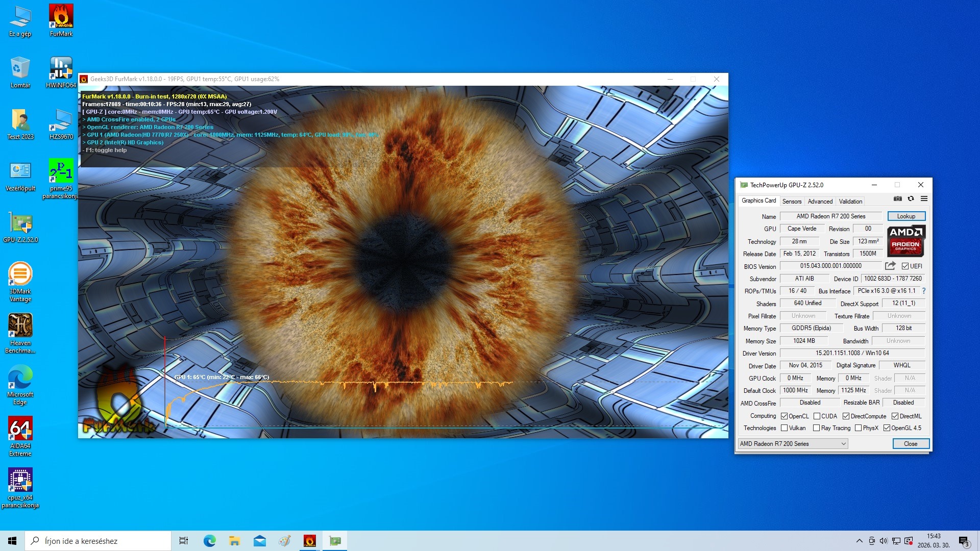Open the Lomtár recycle bin

point(20,72)
